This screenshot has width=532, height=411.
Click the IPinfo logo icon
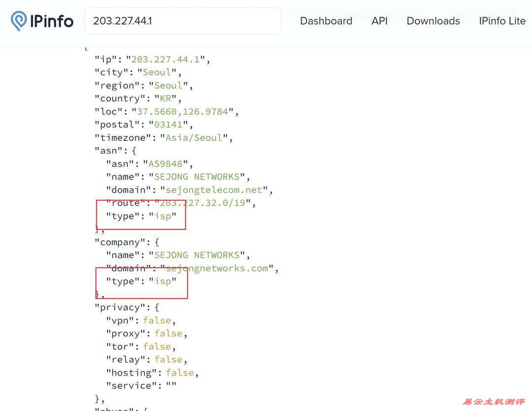19,21
